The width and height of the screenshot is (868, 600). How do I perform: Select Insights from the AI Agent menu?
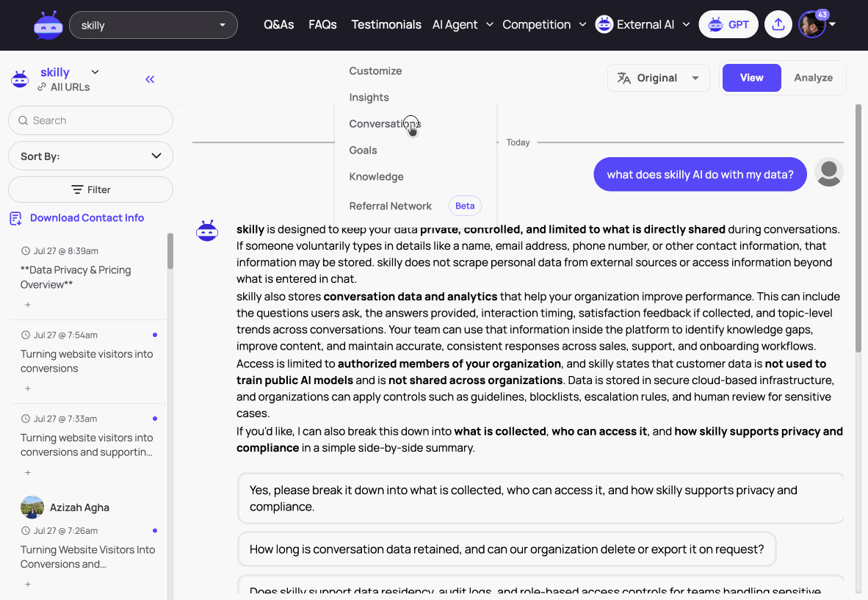click(369, 98)
